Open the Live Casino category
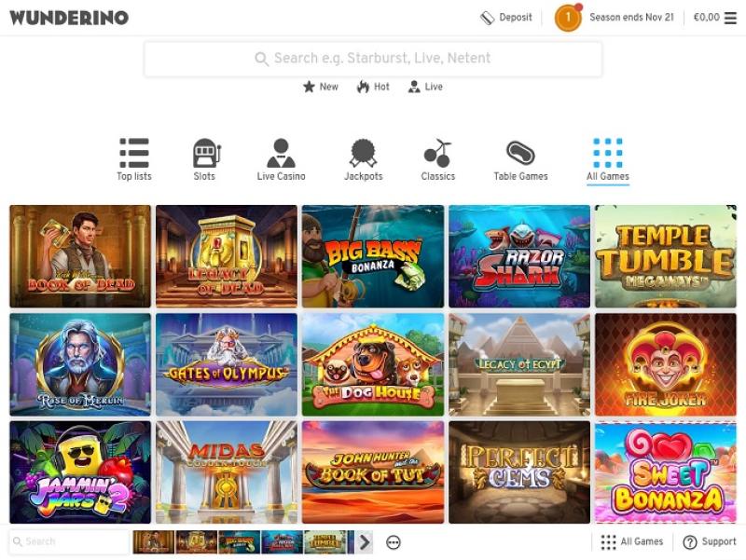 click(x=281, y=159)
